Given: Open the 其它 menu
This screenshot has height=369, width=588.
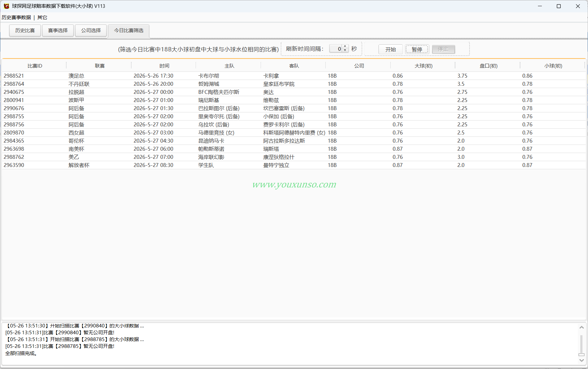Looking at the screenshot, I should coord(42,18).
